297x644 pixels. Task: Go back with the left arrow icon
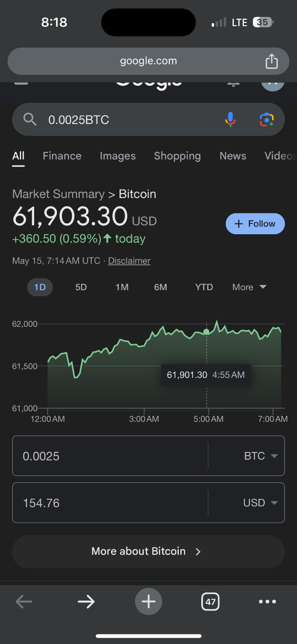tap(24, 602)
